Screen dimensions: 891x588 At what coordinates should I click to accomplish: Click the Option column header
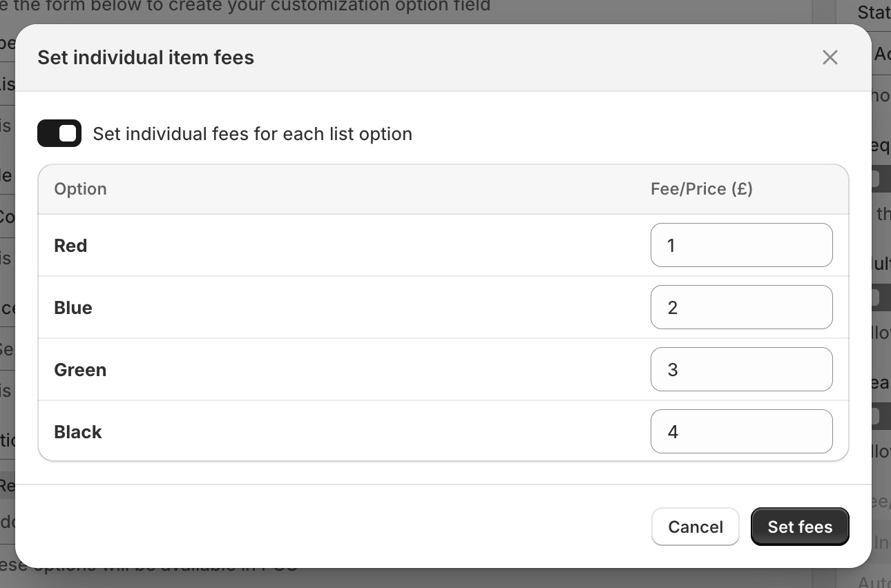click(x=80, y=188)
